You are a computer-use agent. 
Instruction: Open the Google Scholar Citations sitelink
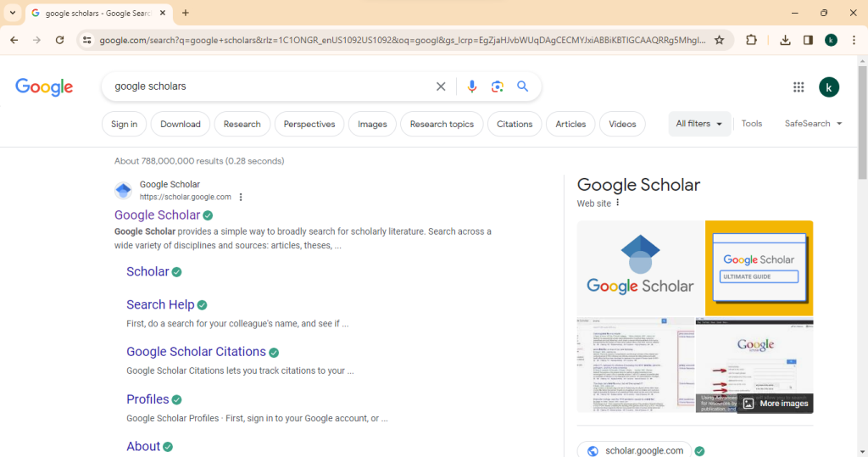coord(196,352)
